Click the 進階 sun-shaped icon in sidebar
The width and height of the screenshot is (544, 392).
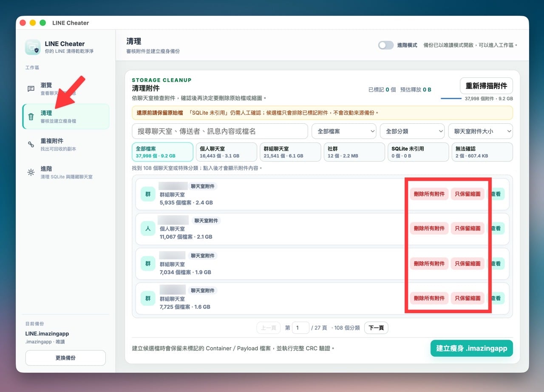click(x=31, y=172)
